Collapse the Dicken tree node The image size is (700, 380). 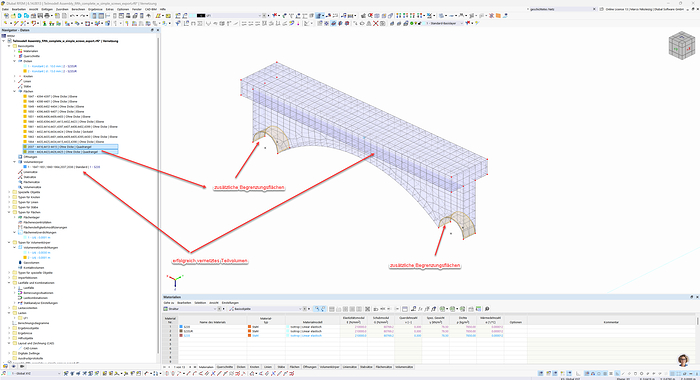tap(15, 61)
